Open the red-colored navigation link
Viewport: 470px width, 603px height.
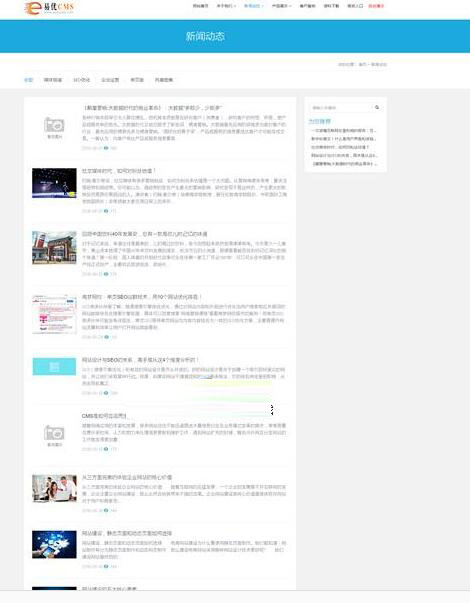[376, 6]
